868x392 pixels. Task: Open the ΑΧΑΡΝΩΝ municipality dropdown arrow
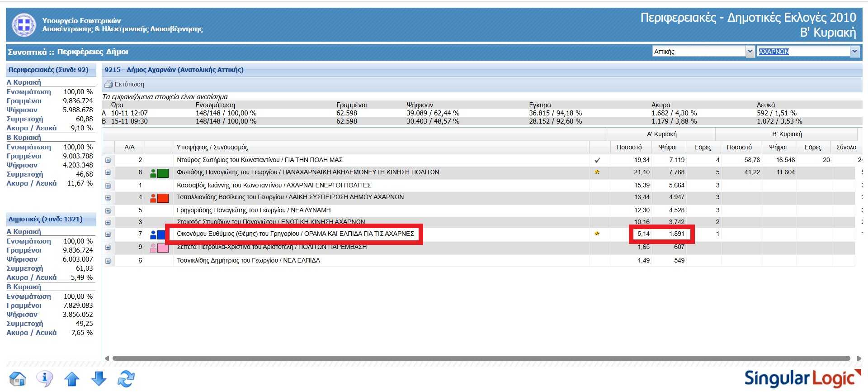(x=854, y=52)
